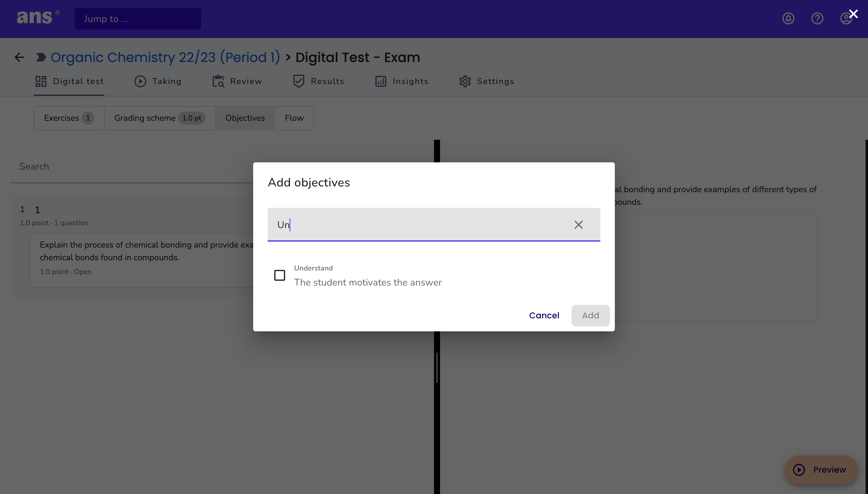Open the Taking tab
The width and height of the screenshot is (868, 494).
tap(158, 81)
